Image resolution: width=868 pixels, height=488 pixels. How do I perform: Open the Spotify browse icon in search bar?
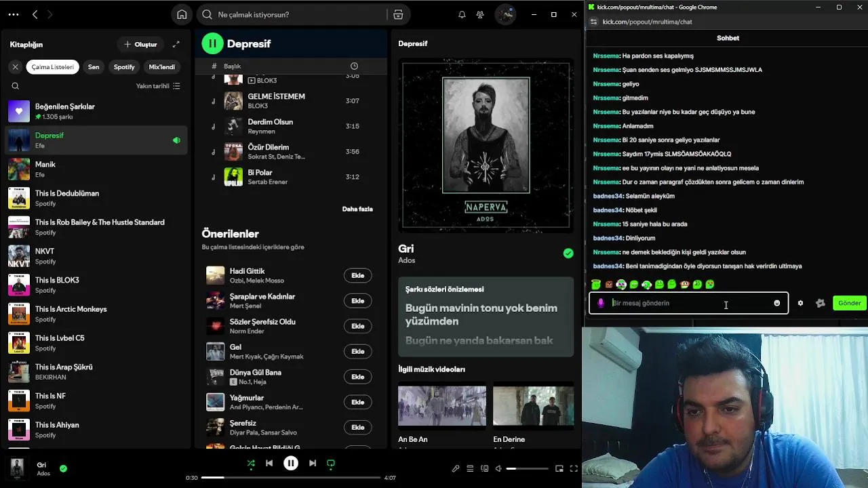398,14
